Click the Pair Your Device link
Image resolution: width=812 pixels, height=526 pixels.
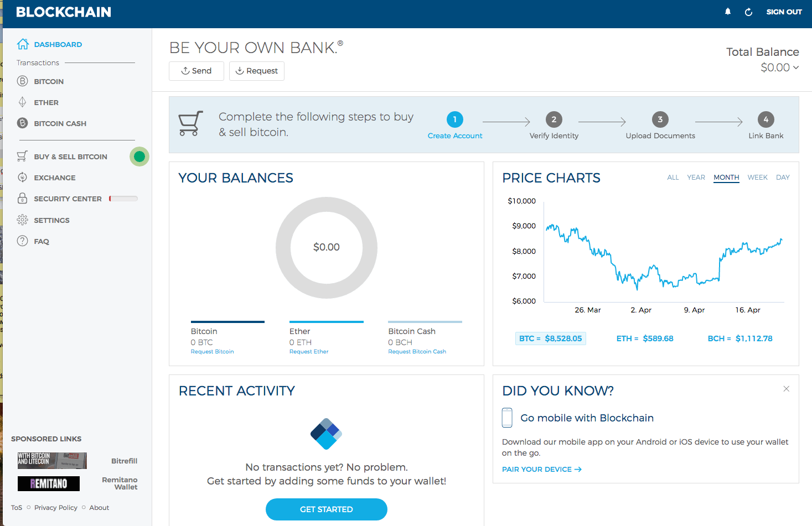click(x=541, y=469)
